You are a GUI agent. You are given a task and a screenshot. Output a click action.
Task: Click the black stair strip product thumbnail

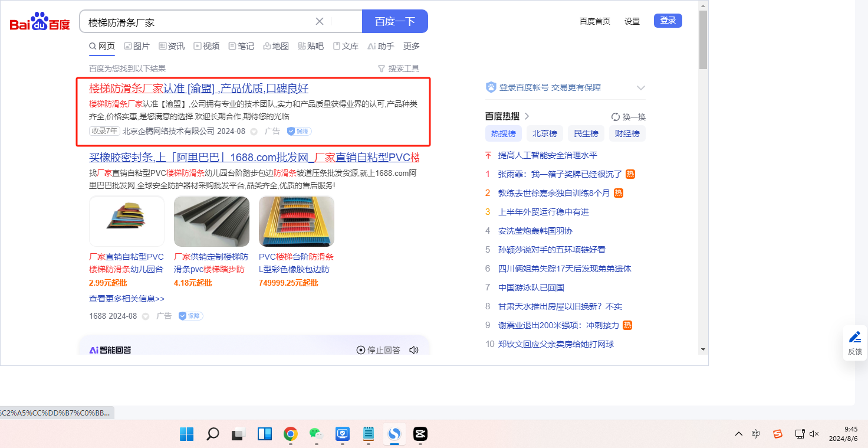pos(212,221)
